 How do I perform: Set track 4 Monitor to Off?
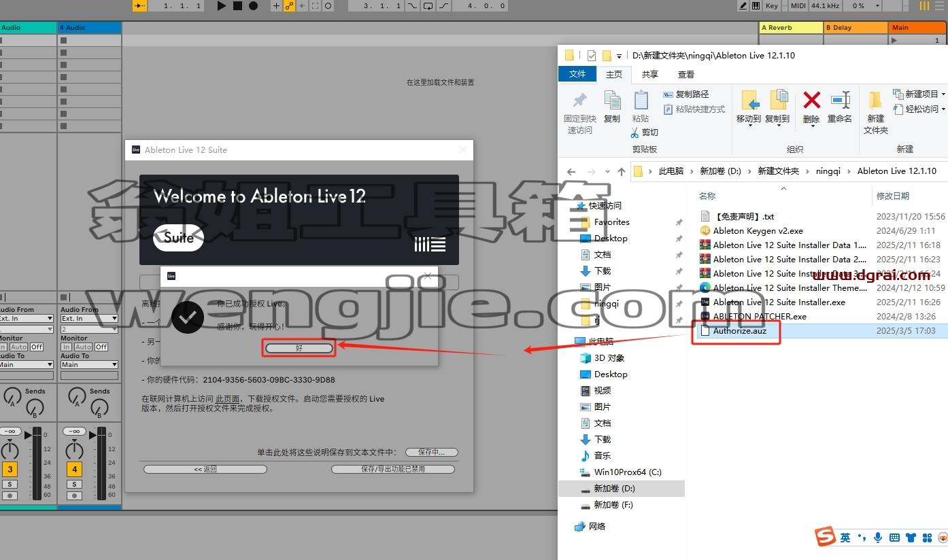tap(101, 347)
